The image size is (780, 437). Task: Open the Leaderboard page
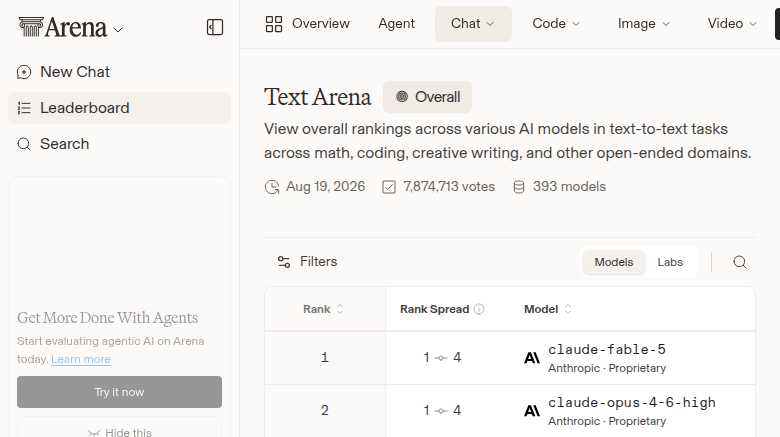tap(119, 108)
